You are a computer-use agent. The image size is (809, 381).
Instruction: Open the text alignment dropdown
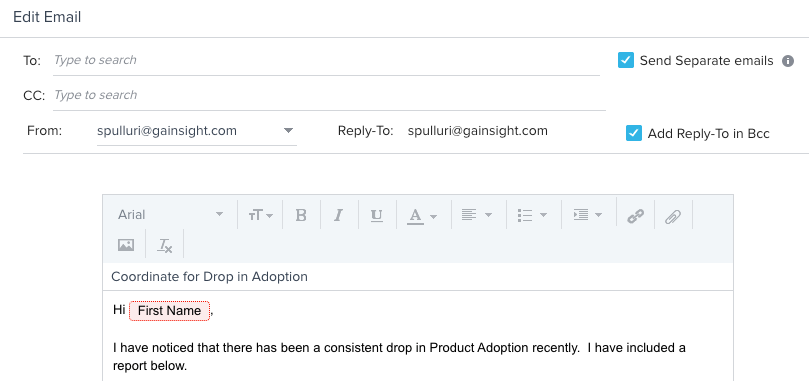coord(476,215)
